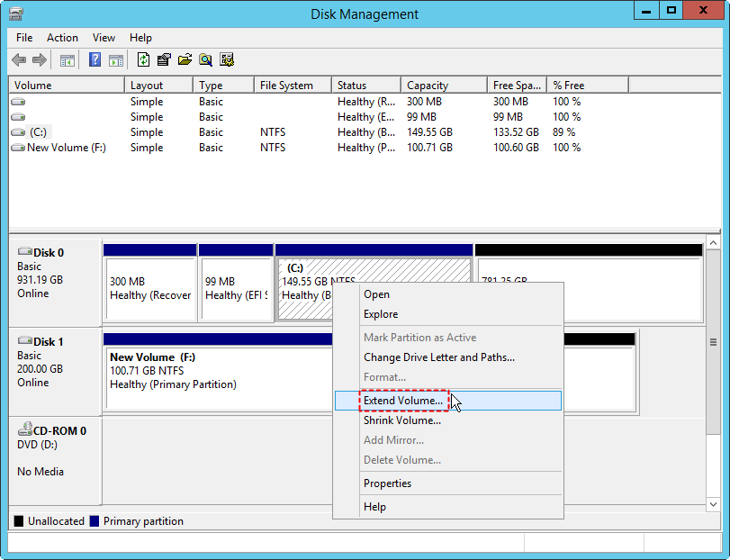Click the magnifying glass toolbar icon
730x560 pixels.
[x=206, y=60]
